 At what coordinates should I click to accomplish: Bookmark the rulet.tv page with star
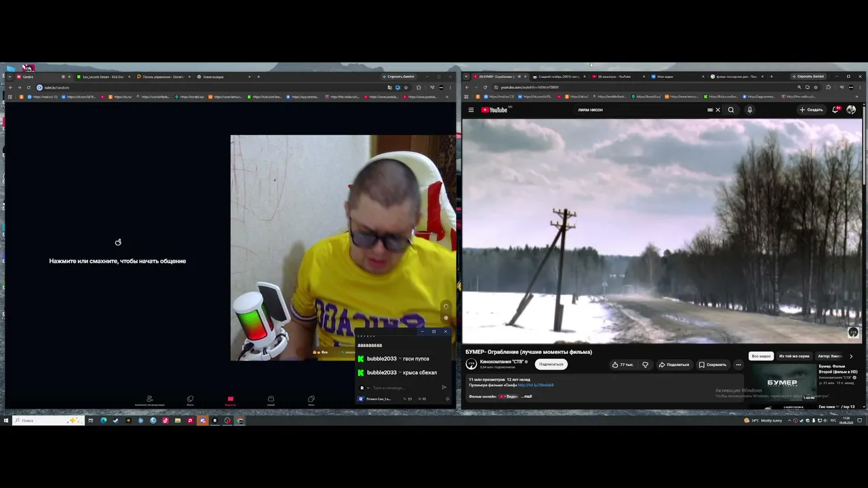tap(406, 87)
